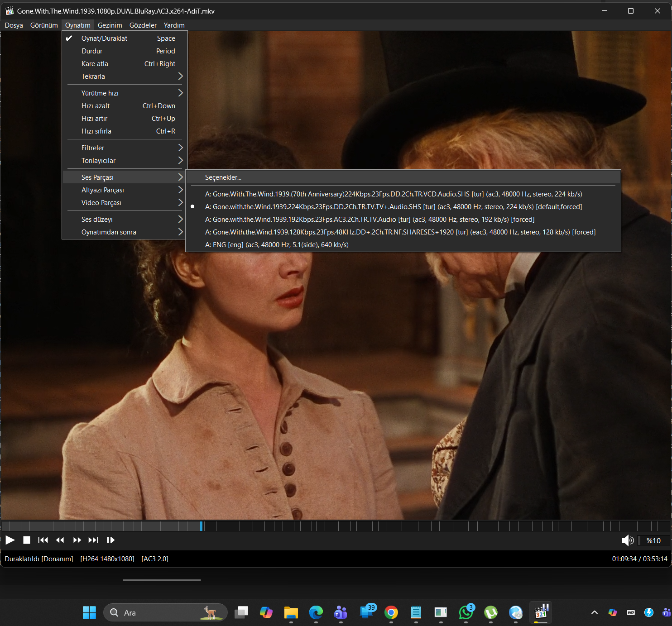Open Microsoft Edge from the taskbar

[316, 612]
